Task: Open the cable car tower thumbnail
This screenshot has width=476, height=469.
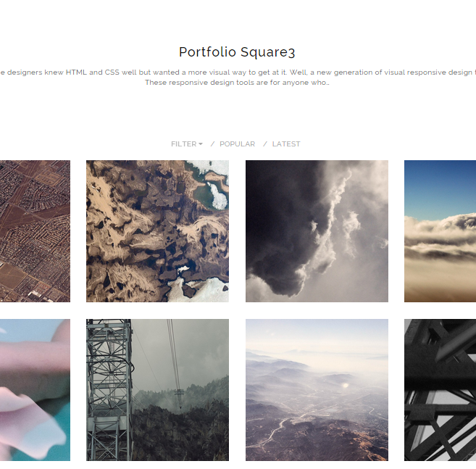Action: pos(157,390)
